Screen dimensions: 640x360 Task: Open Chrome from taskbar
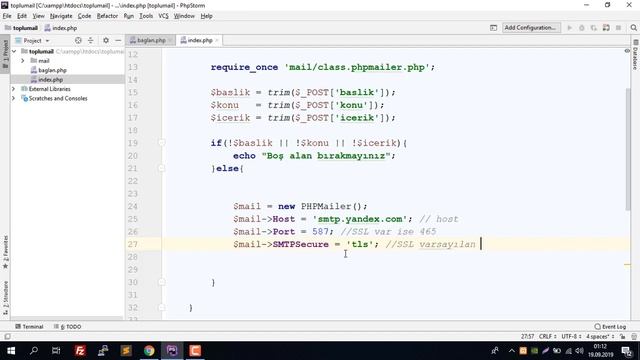point(149,351)
